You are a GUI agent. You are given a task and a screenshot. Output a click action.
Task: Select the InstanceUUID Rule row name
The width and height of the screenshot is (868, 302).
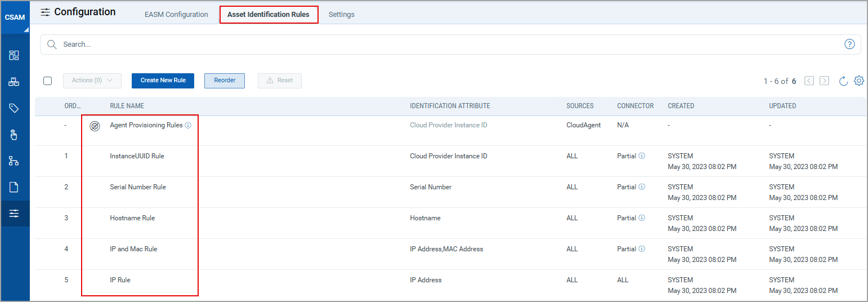coord(137,156)
